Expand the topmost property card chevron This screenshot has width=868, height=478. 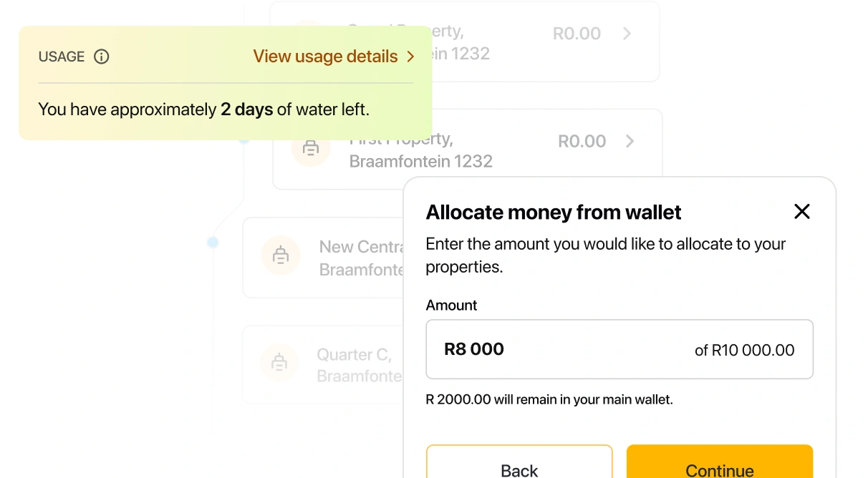[627, 33]
